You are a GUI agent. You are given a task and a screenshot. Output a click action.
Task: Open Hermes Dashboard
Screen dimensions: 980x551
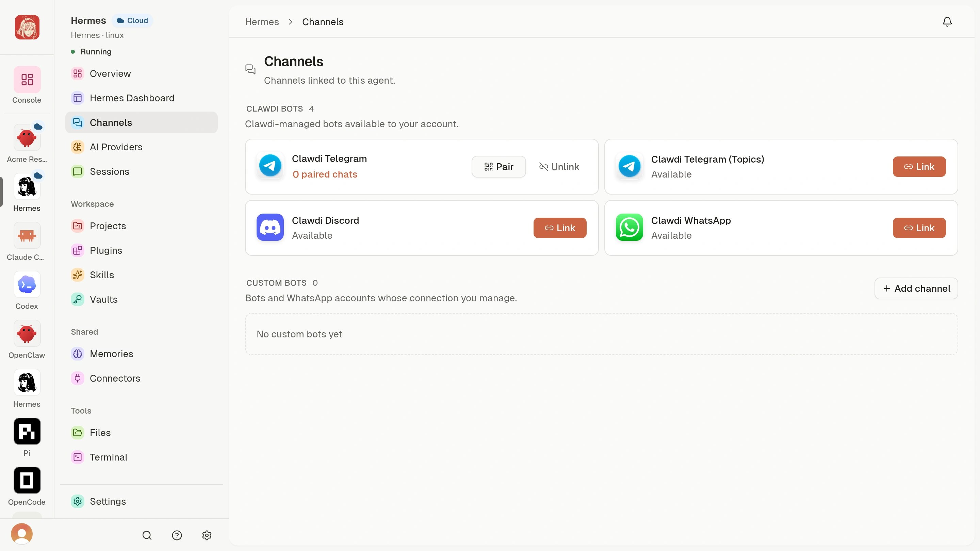(x=142, y=98)
